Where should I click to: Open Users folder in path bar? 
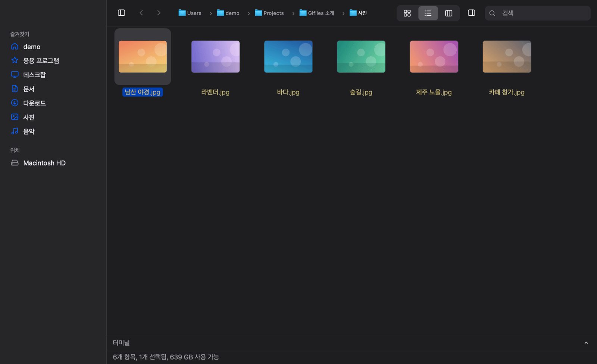(x=190, y=13)
